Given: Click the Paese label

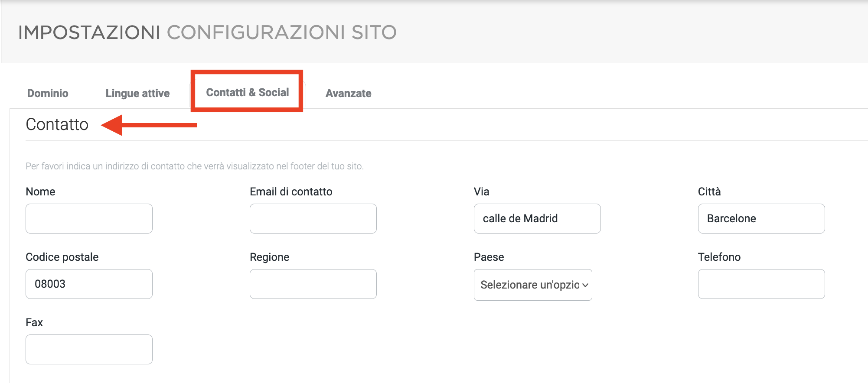Looking at the screenshot, I should (489, 257).
